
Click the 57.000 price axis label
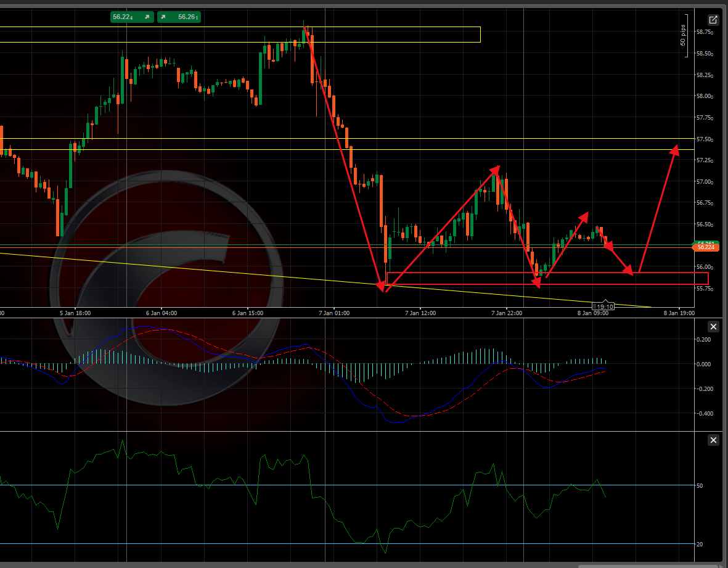click(705, 181)
